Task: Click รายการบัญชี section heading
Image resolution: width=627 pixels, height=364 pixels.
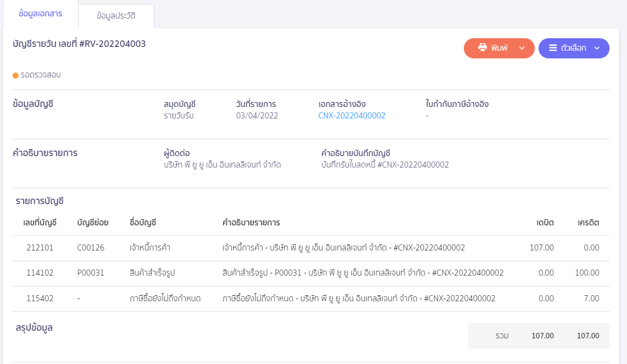Action: coord(40,201)
